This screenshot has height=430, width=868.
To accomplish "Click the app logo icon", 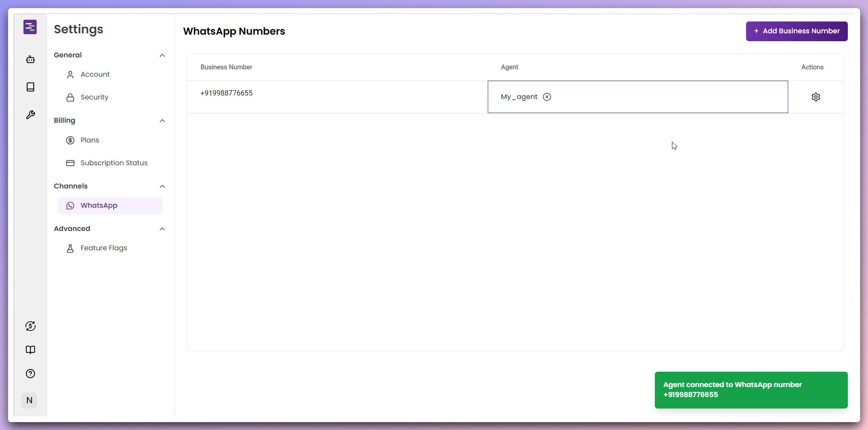I will [x=30, y=27].
